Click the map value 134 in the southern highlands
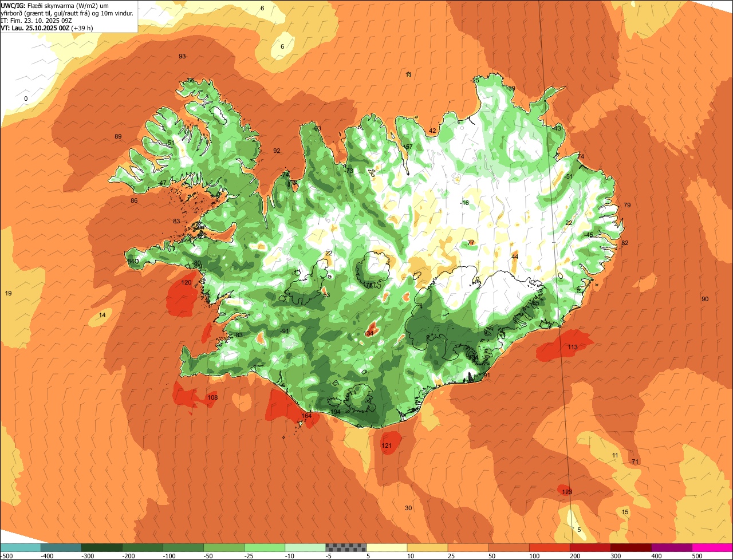The height and width of the screenshot is (560, 733). (x=369, y=333)
